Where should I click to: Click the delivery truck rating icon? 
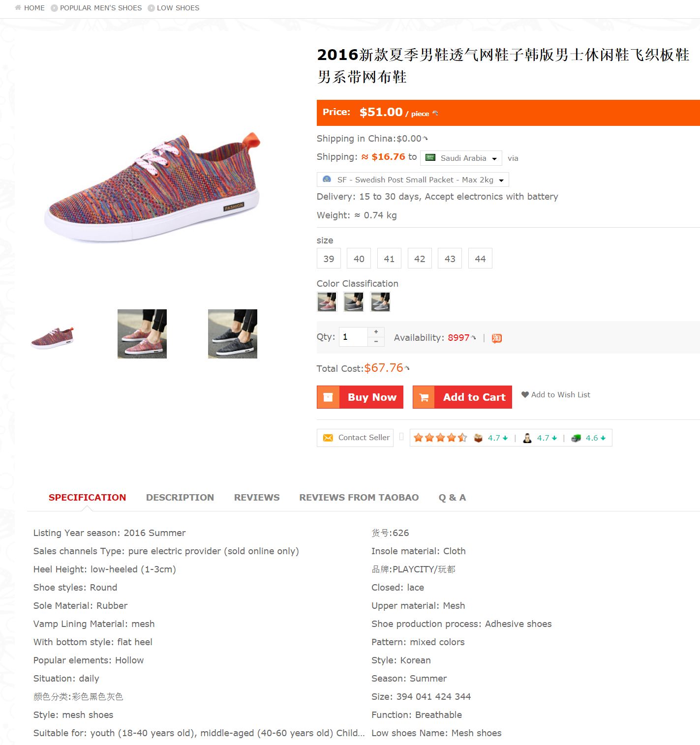576,438
